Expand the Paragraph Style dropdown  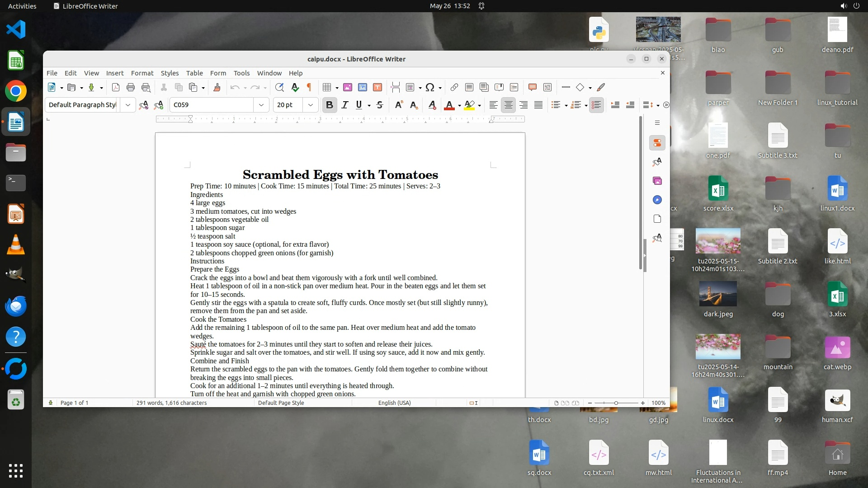[x=128, y=105]
